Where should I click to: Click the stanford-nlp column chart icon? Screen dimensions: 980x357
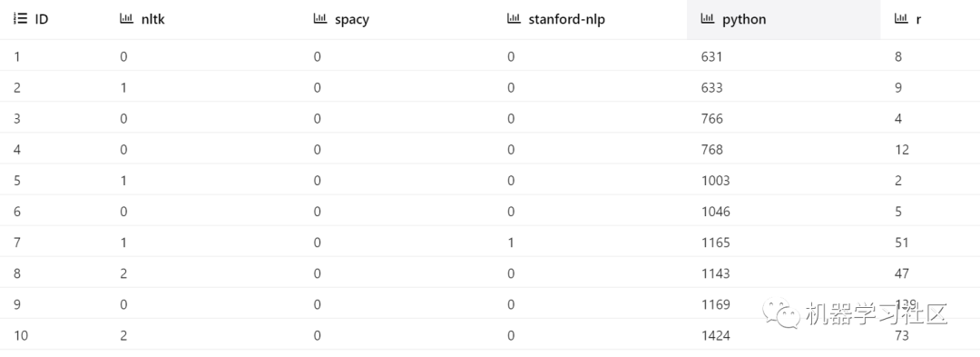pos(514,19)
